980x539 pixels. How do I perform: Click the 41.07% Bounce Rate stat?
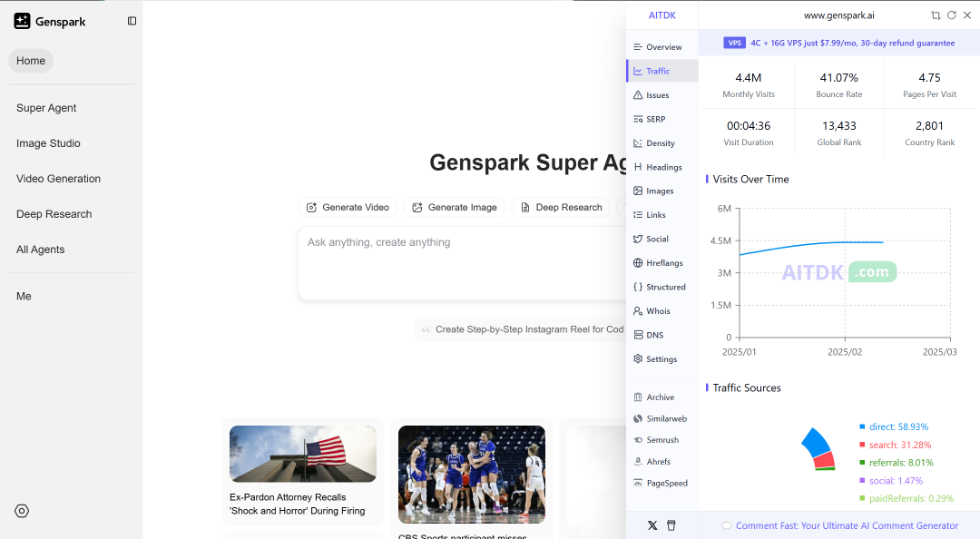pyautogui.click(x=838, y=85)
